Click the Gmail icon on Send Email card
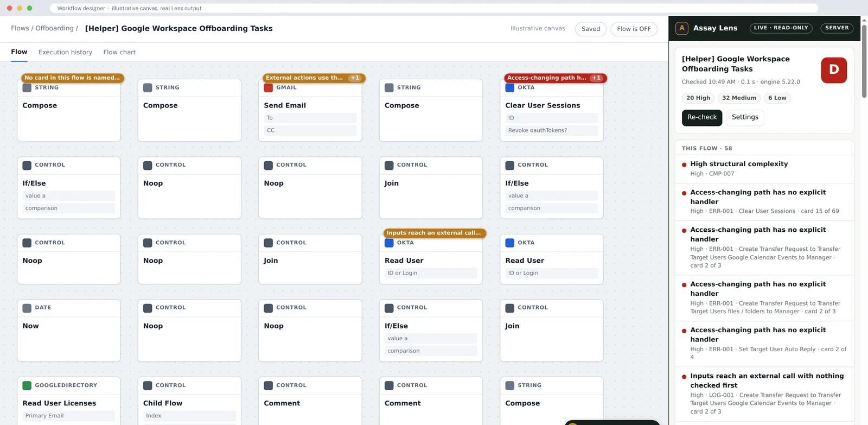Screen dimensions: 868x425 pyautogui.click(x=268, y=87)
